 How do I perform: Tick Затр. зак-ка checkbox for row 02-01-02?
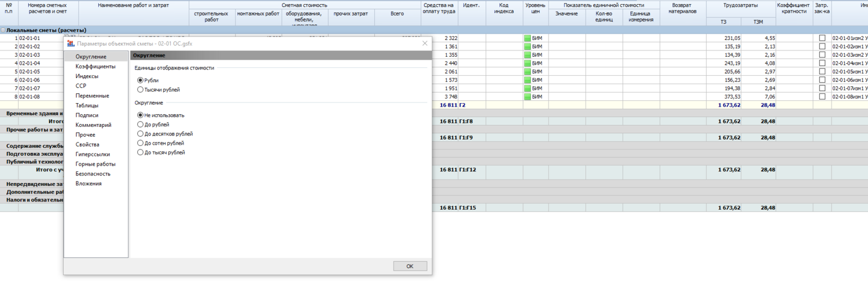822,46
